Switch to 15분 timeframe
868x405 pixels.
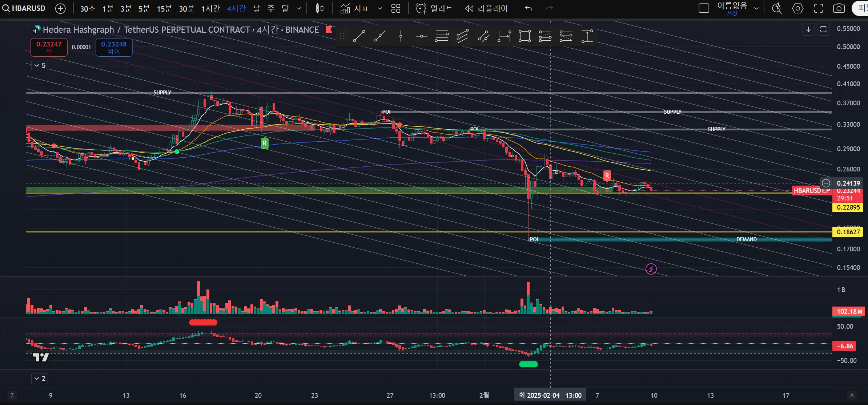pos(164,8)
